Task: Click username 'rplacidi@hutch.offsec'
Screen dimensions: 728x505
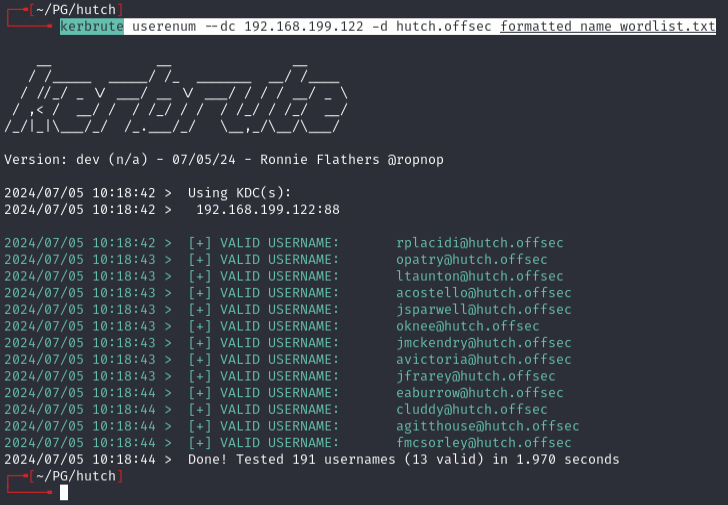Action: point(480,243)
